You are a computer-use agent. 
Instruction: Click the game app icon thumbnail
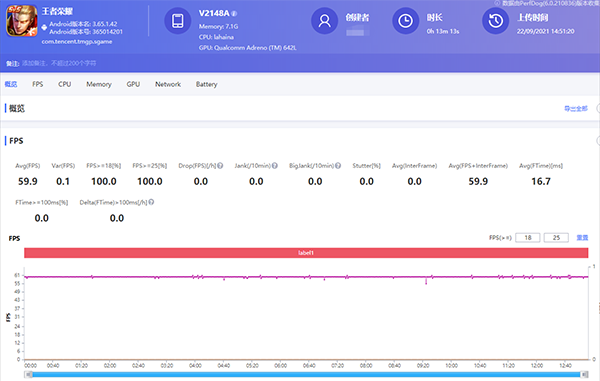[21, 21]
